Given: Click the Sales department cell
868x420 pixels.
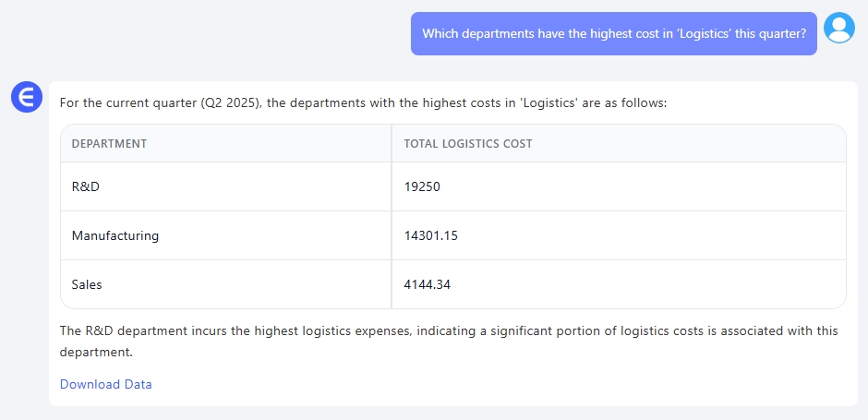Looking at the screenshot, I should click(x=87, y=284).
